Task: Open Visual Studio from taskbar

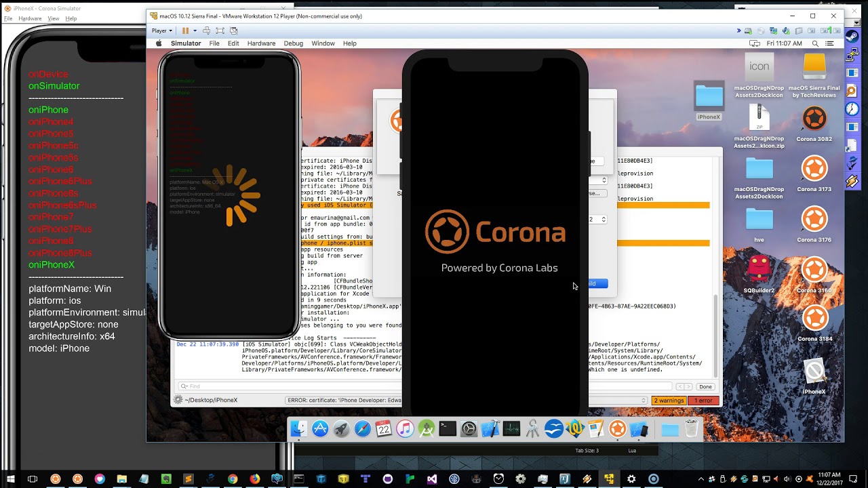Action: [432, 479]
